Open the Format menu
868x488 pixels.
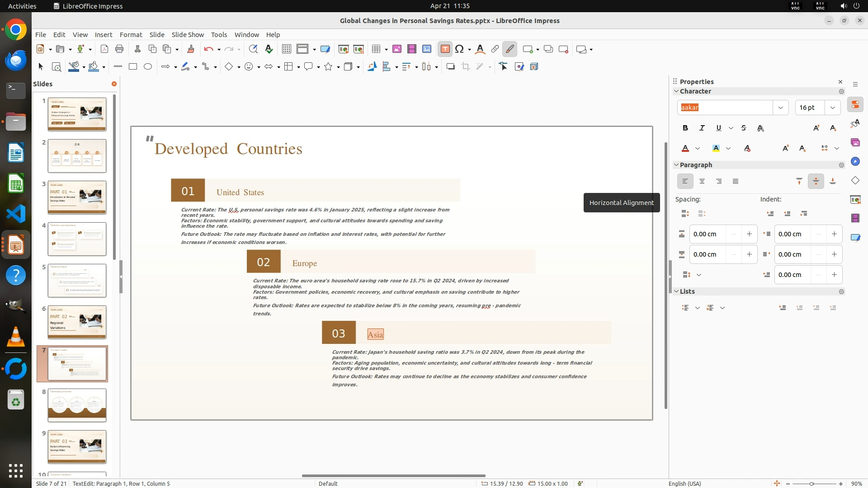point(131,35)
